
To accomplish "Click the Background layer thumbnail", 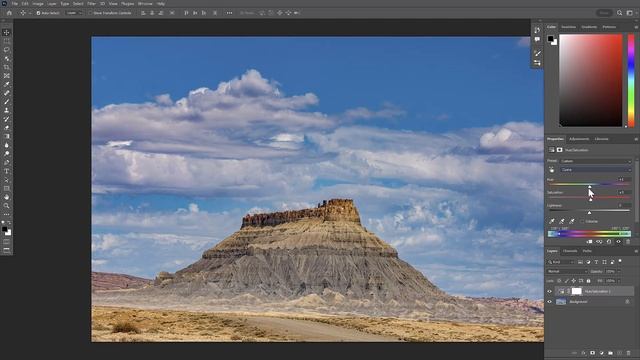I will tap(561, 302).
